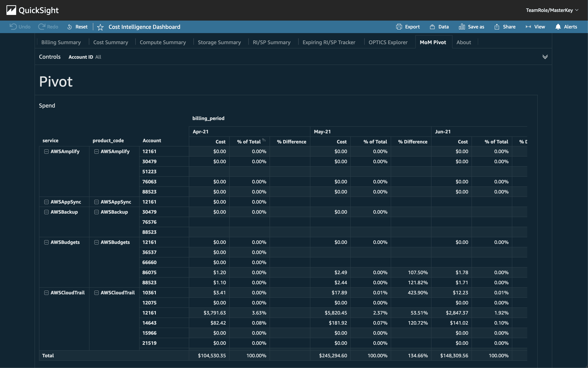Switch to the OPTICS Explorer tab
588x368 pixels.
[x=388, y=42]
